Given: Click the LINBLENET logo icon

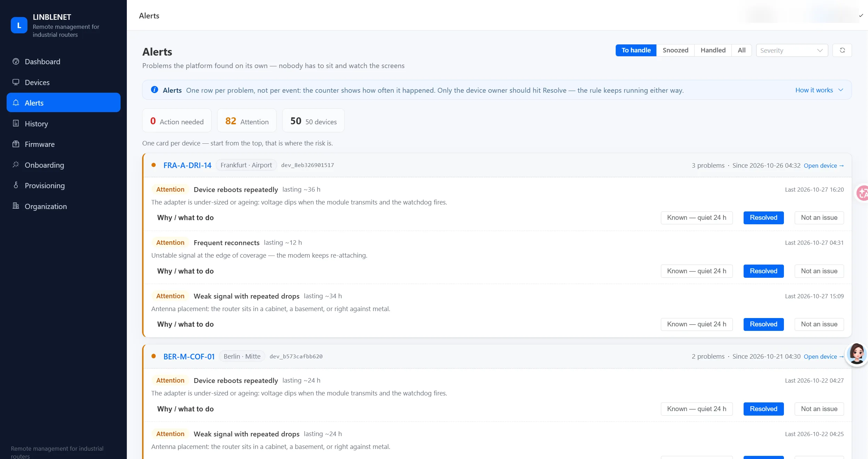Looking at the screenshot, I should (19, 25).
